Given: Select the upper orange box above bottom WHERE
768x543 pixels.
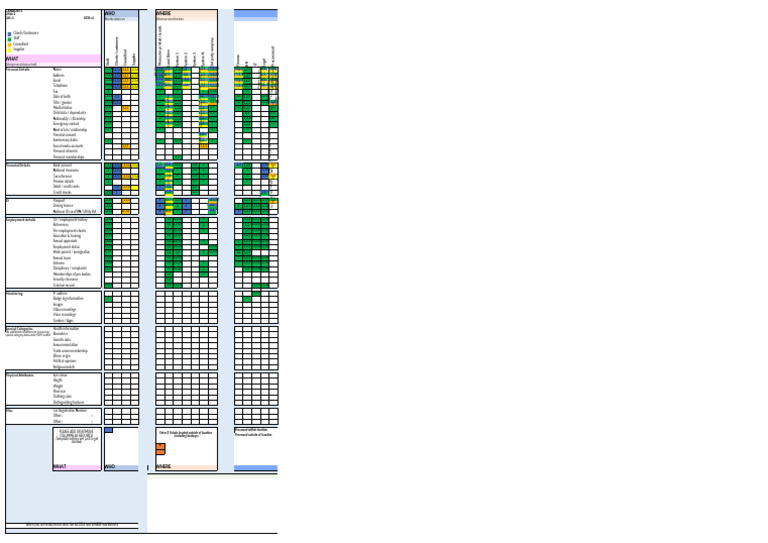Looking at the screenshot, I should (160, 447).
